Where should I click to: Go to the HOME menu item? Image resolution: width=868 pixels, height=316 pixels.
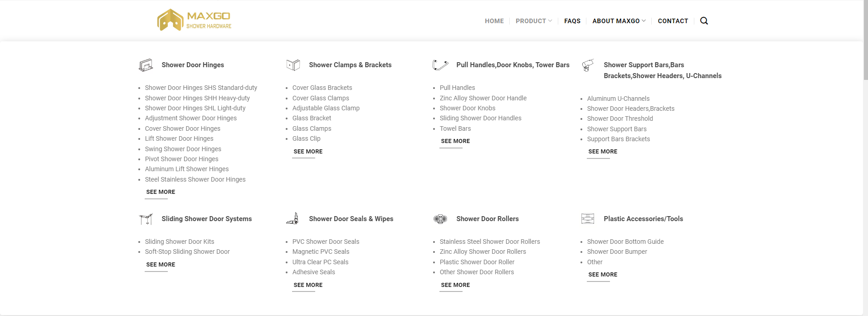(x=494, y=21)
